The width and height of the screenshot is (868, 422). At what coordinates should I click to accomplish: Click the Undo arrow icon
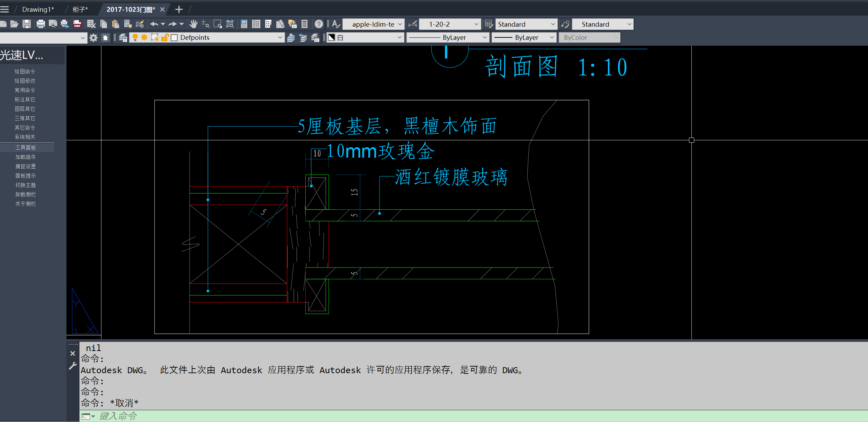pos(154,24)
